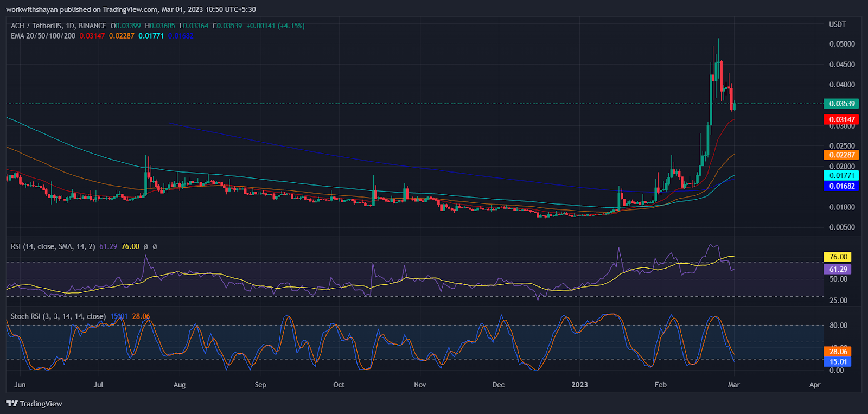868x414 pixels.
Task: Click the Aug label on the time axis
Action: (x=180, y=385)
